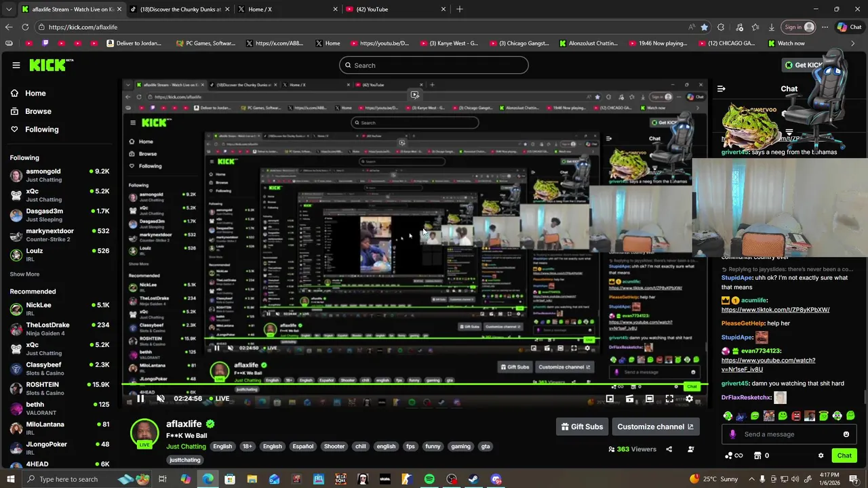Open the tab search dropdown arrow
Viewport: 868px width, 488px height.
pos(8,9)
